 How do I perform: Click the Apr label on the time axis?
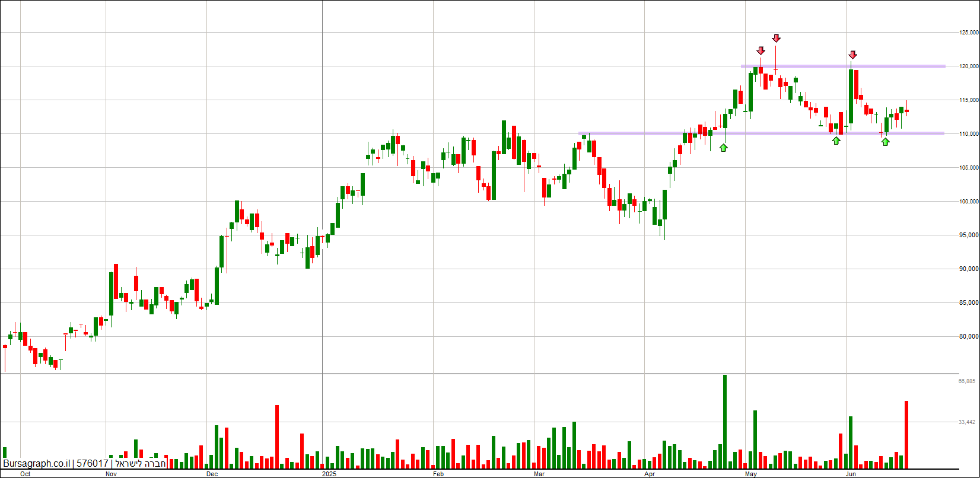point(650,474)
